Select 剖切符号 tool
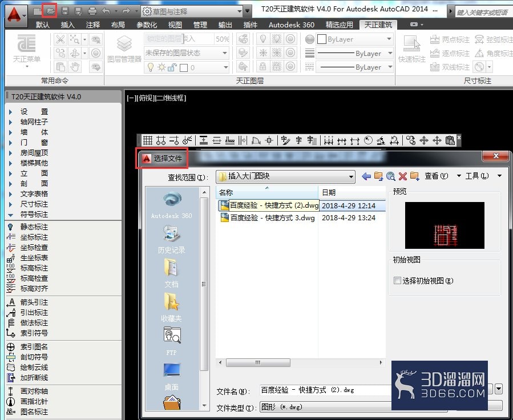Viewport: 513px width, 420px height. (27, 357)
